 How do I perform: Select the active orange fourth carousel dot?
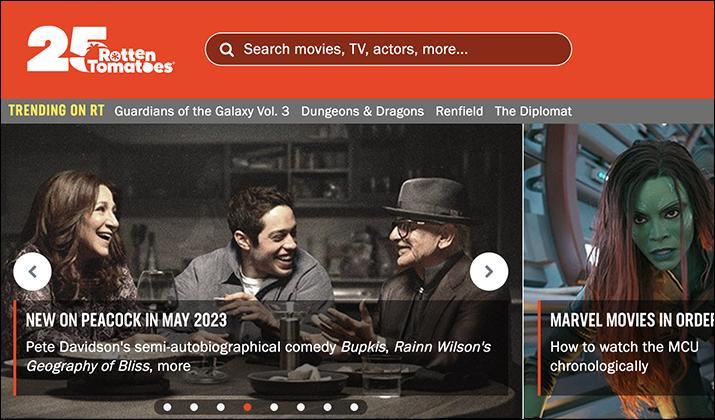(x=247, y=407)
